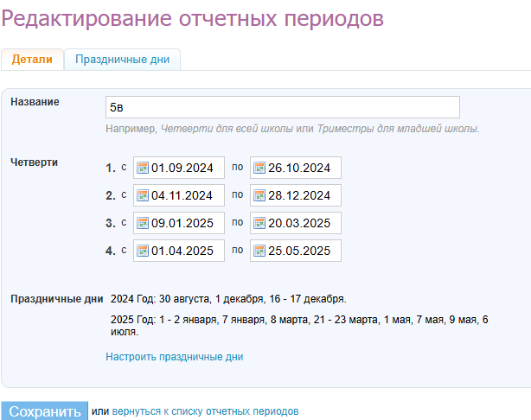Follow the Настроить праздничные дни link
This screenshot has width=531, height=420.
[x=174, y=356]
